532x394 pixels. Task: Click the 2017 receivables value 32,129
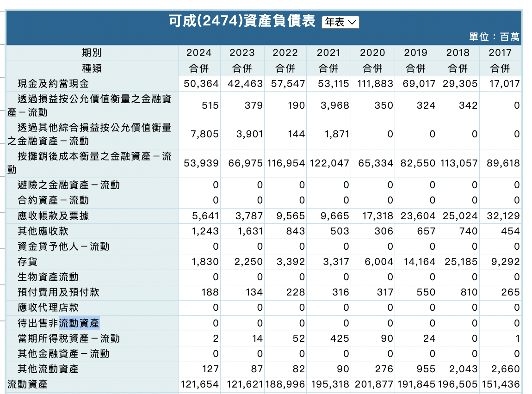[503, 216]
